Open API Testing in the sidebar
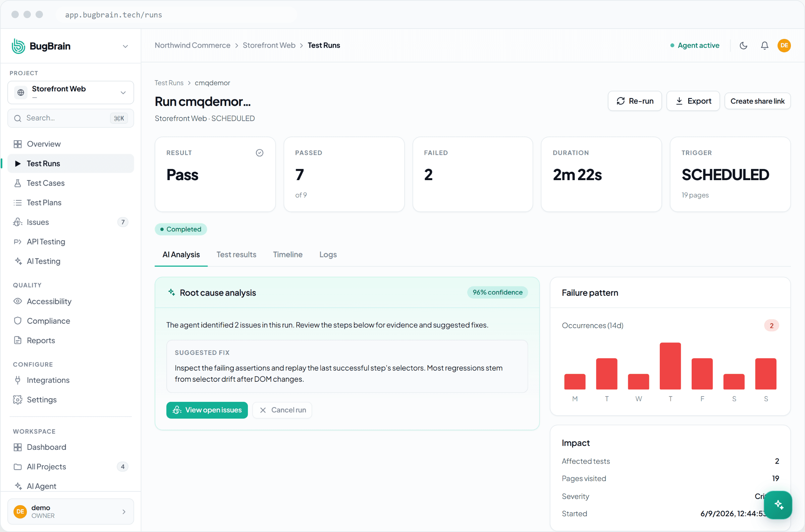The image size is (805, 532). coord(70,242)
